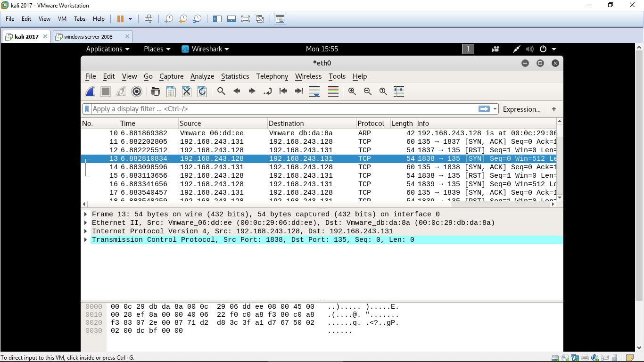Start capturing packets with the shark fin icon
This screenshot has width=644, height=362.
coord(91,91)
